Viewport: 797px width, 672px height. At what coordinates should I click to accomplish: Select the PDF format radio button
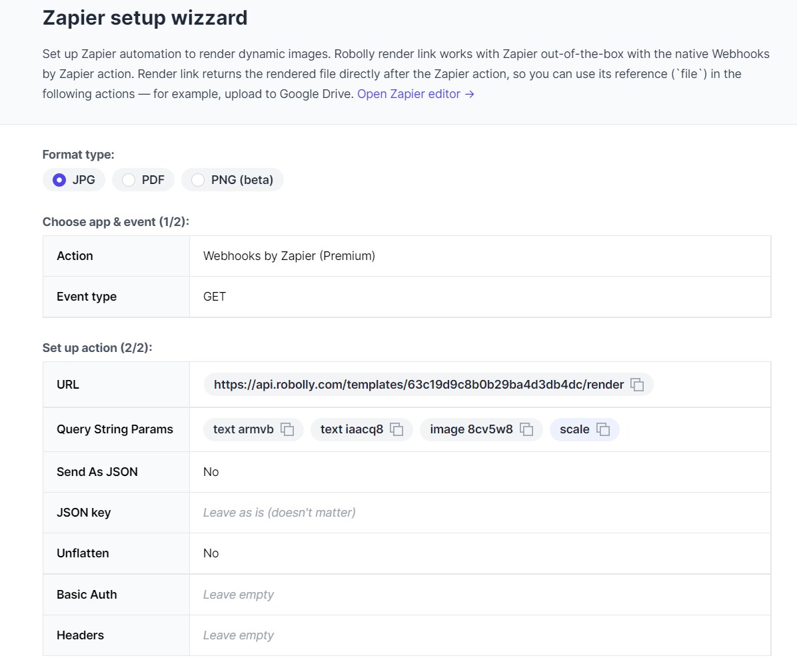click(129, 180)
